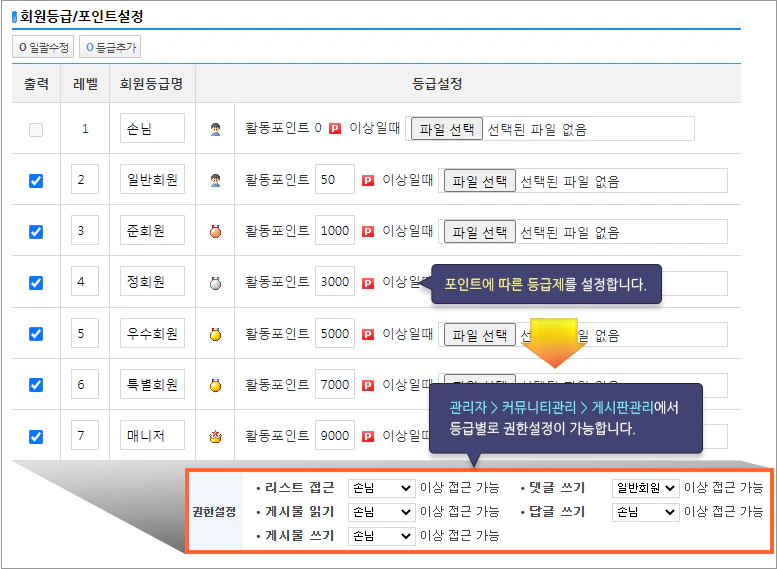The height and width of the screenshot is (569, 777).
Task: Click 파일 선택 in the 준회원 row
Action: pyautogui.click(x=479, y=232)
